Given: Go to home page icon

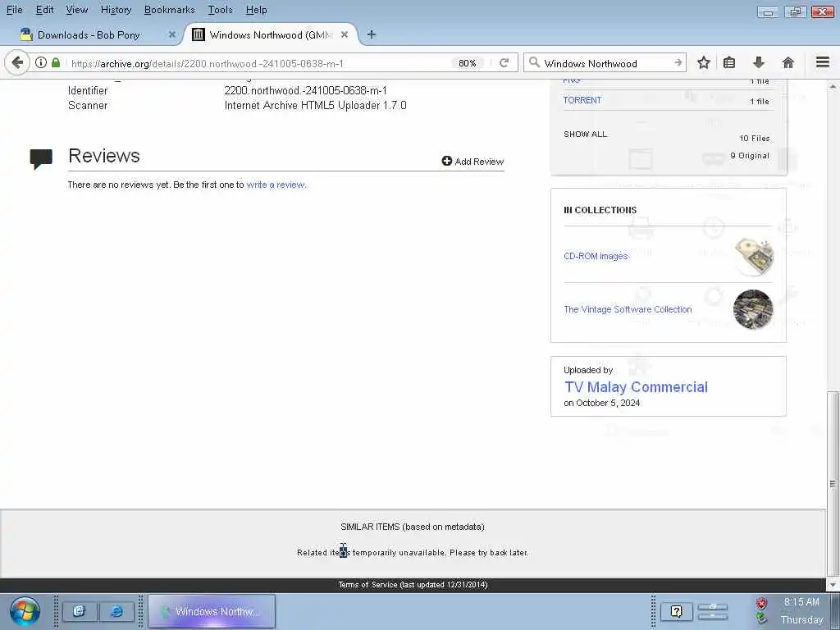Looking at the screenshot, I should coord(787,62).
